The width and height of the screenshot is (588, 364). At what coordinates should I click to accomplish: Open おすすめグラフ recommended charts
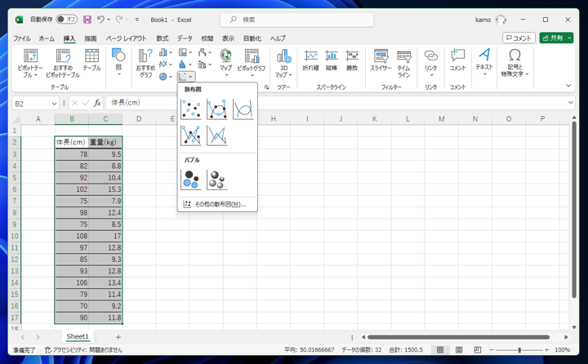[x=145, y=63]
